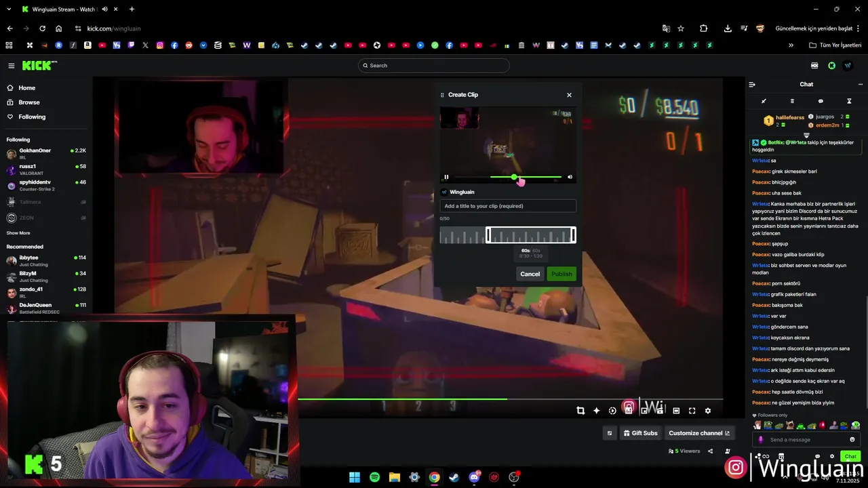Go to the Kick logo homepage

[39, 66]
